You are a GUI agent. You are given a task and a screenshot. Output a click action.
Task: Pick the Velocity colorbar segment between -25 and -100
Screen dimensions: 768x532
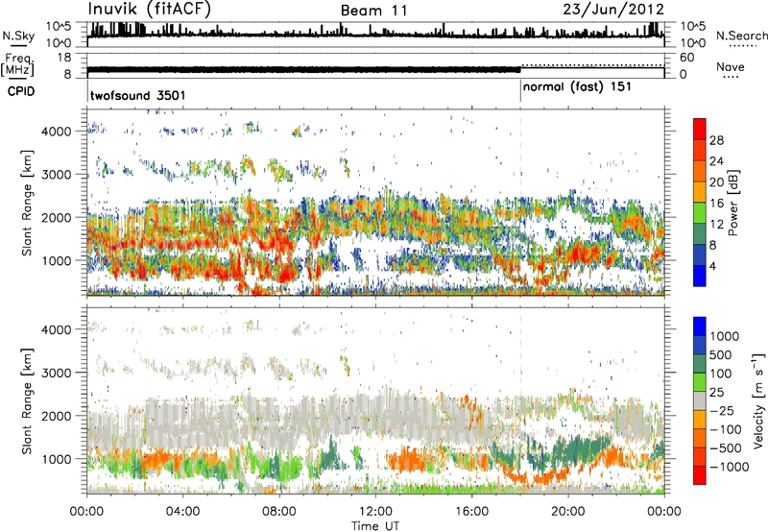tap(700, 419)
